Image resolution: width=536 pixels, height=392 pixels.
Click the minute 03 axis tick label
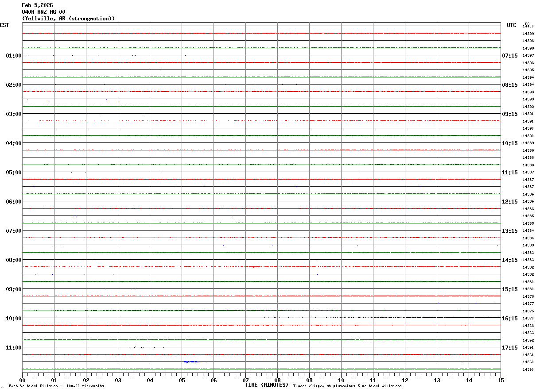(118, 380)
